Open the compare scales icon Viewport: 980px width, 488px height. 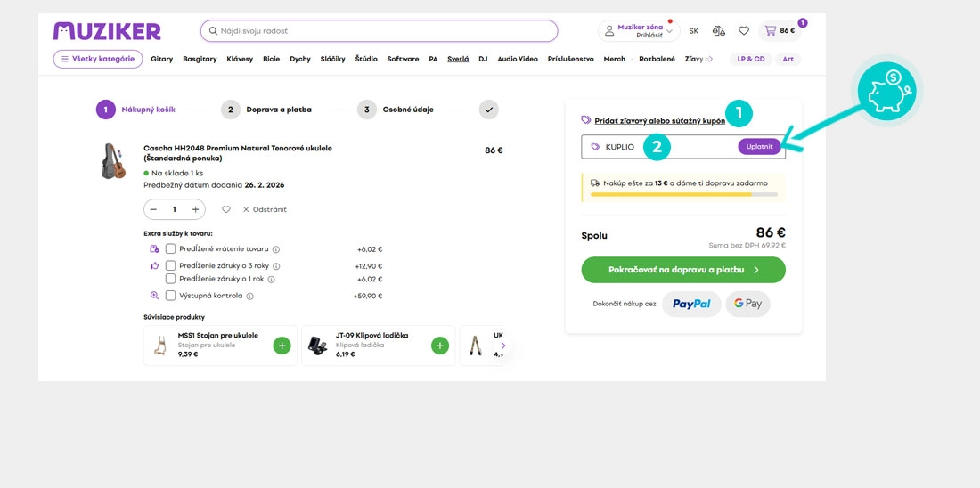[719, 30]
